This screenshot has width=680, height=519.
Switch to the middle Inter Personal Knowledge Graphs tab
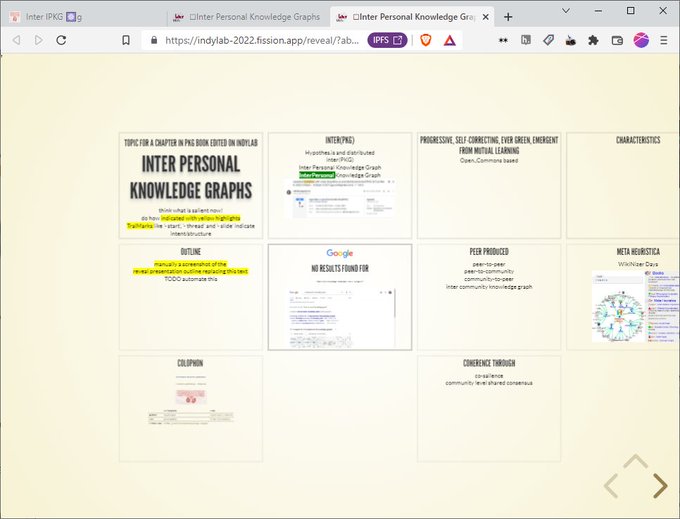pyautogui.click(x=249, y=17)
